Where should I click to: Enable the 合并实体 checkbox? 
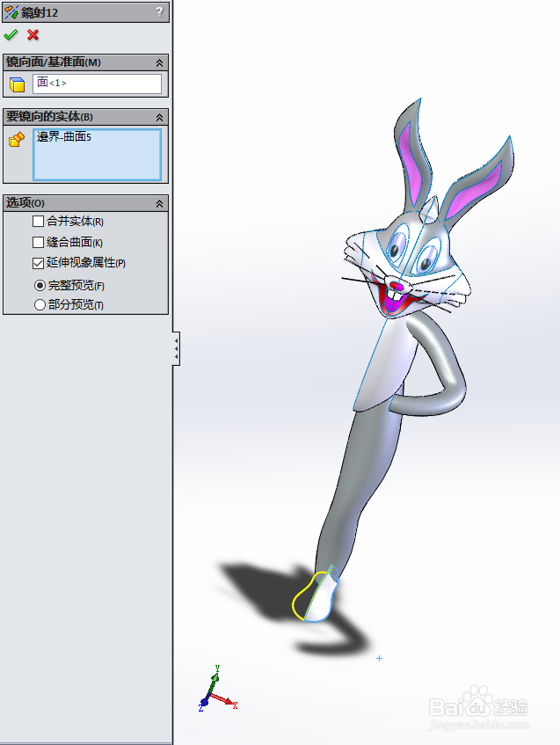(38, 222)
